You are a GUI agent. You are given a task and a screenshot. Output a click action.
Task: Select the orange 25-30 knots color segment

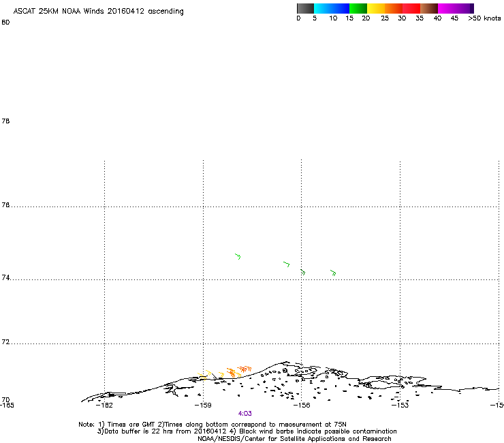tap(394, 8)
